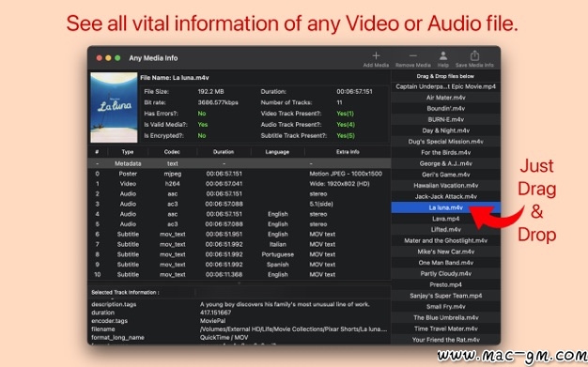Select George & A.J..m4v
This screenshot has height=367, width=588.
[445, 163]
